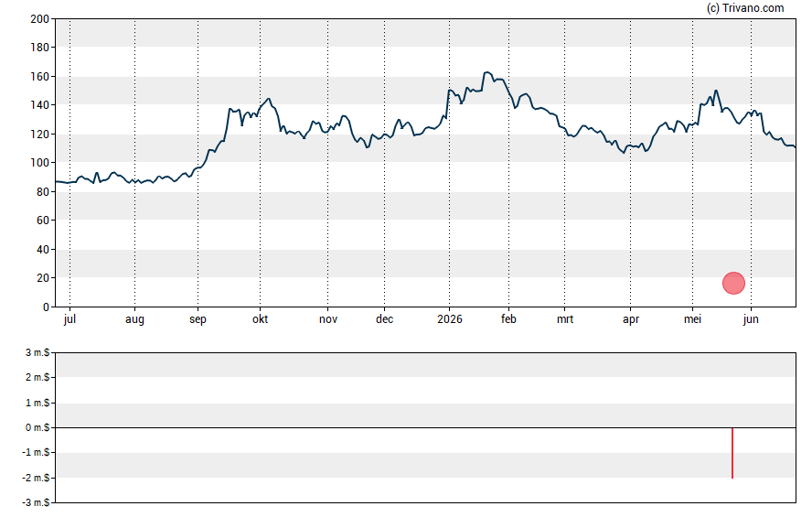Screen dimensions: 812x517
Task: Select the 'okt' month label
Action: [260, 319]
